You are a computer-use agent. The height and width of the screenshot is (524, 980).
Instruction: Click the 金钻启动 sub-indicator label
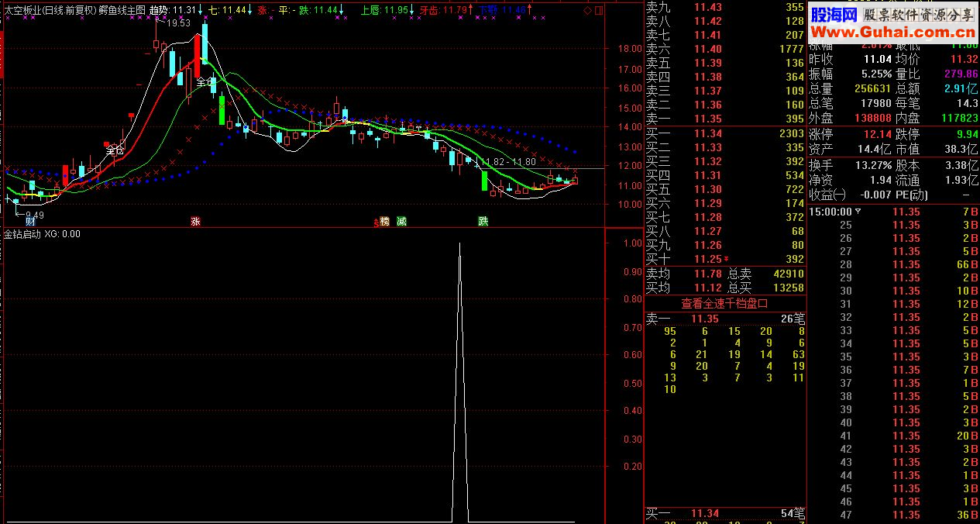22,233
